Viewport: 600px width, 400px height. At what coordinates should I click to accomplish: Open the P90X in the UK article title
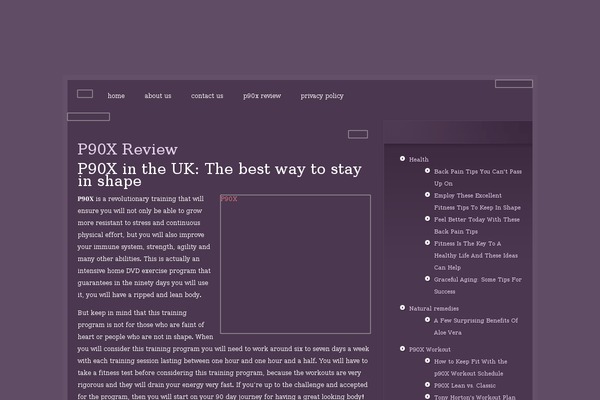point(219,175)
